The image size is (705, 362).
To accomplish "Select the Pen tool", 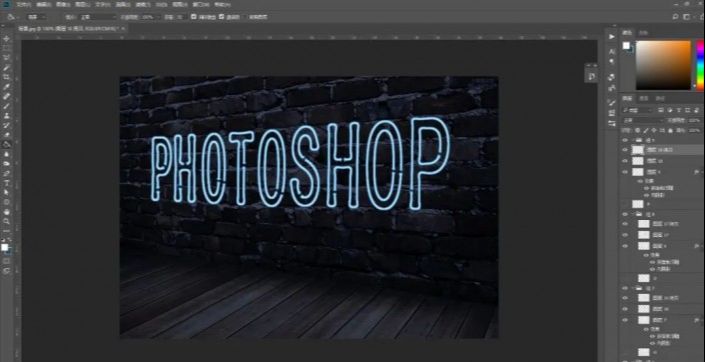I will [6, 173].
